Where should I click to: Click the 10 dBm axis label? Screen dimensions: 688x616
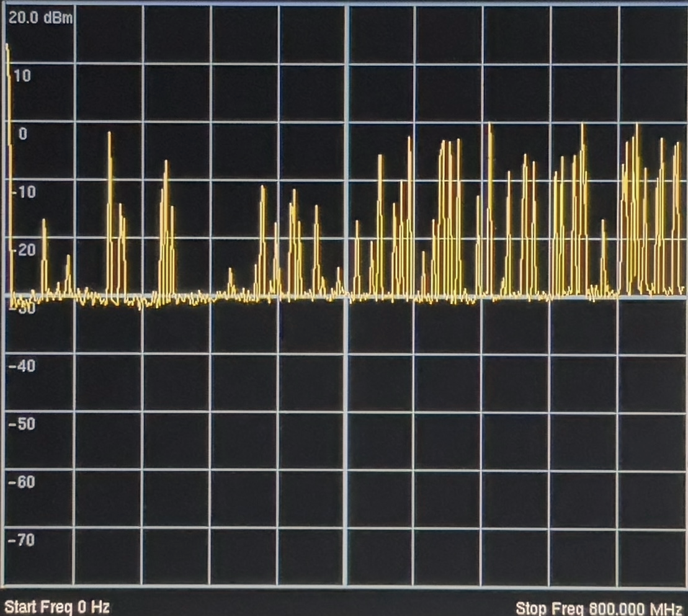pyautogui.click(x=22, y=76)
